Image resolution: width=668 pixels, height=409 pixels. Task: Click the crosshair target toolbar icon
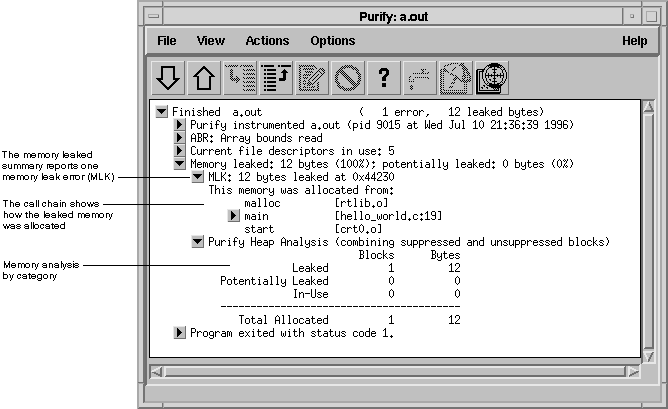492,78
